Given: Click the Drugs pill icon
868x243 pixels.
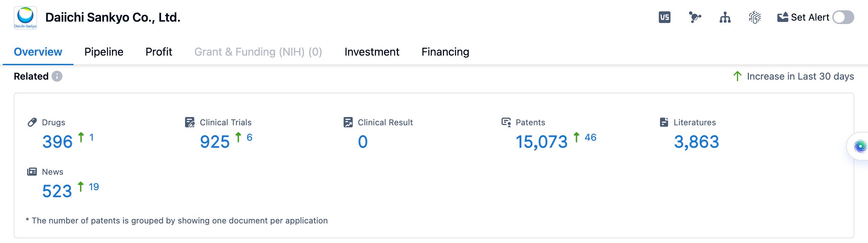Looking at the screenshot, I should [32, 122].
